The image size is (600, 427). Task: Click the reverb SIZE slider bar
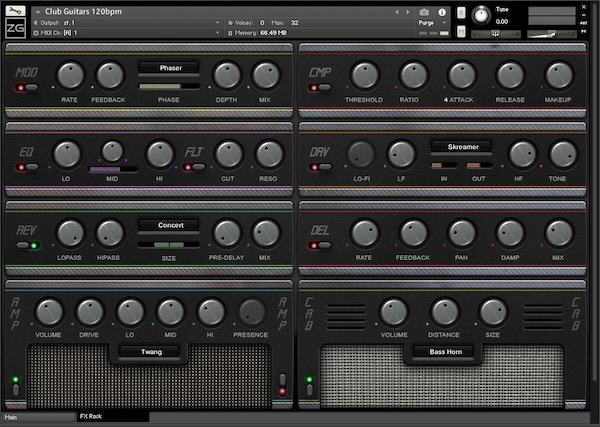click(x=168, y=244)
